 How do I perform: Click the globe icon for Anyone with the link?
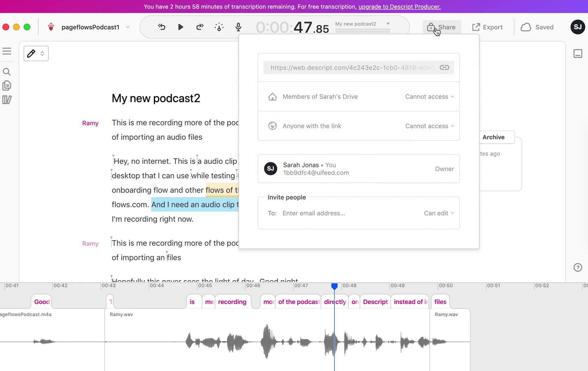point(273,126)
